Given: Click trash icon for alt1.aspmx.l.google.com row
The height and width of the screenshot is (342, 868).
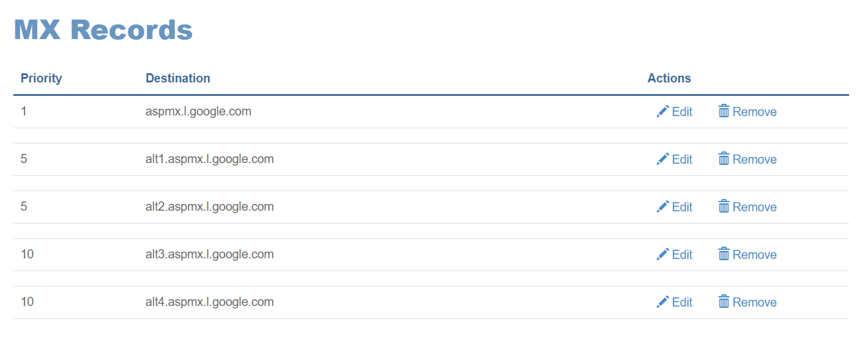Looking at the screenshot, I should pos(724,159).
